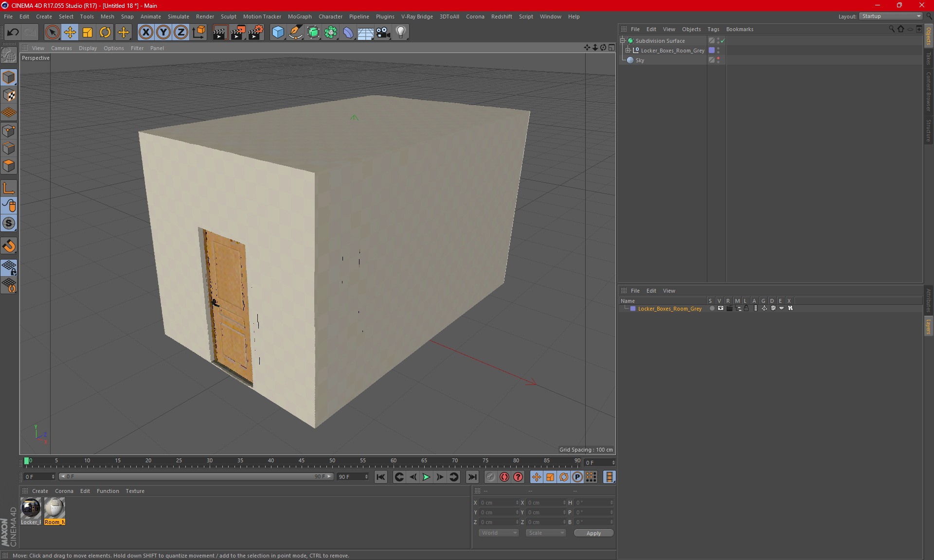Click the Apply coordinates button
Viewport: 934px width, 560px height.
593,533
